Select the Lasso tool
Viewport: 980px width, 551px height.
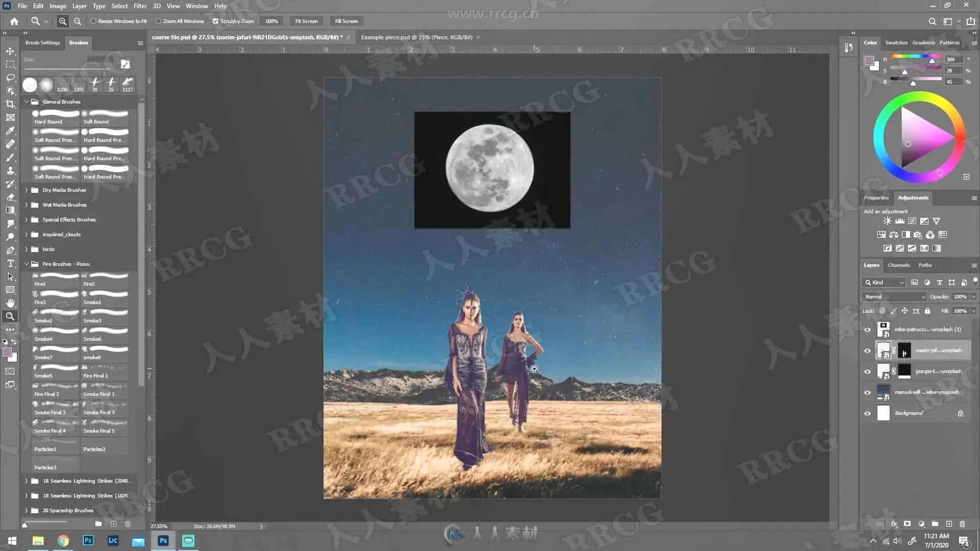click(10, 78)
